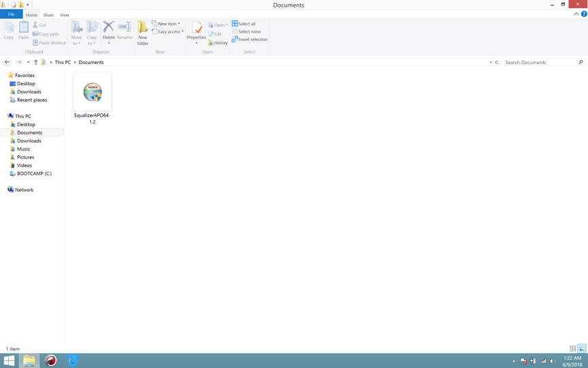Viewport: 588px width, 368px height.
Task: Open Action Center flag icon
Action: pyautogui.click(x=523, y=361)
